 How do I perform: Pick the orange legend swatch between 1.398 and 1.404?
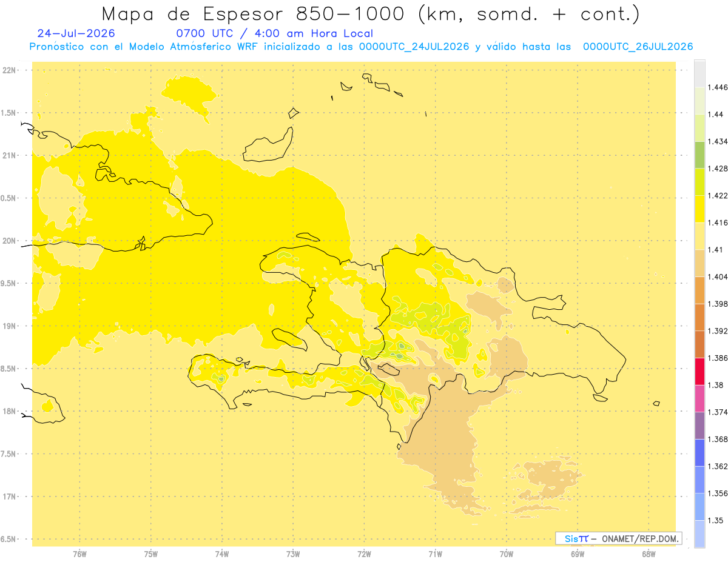[699, 290]
